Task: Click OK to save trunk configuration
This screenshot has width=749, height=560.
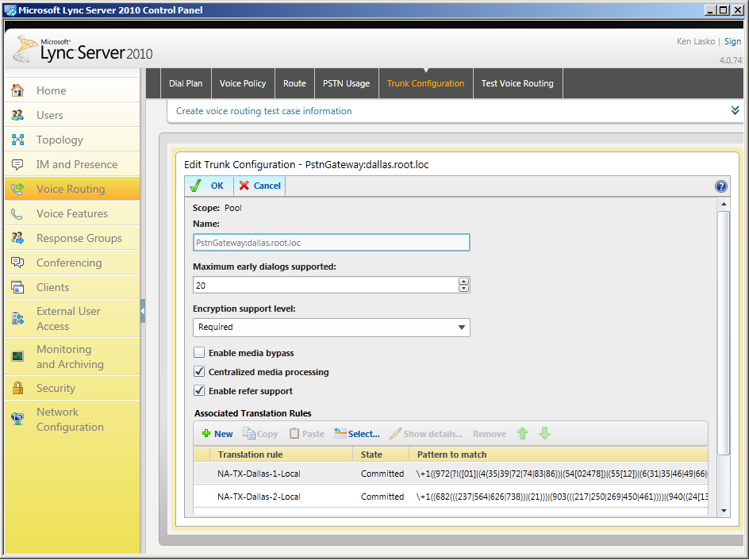Action: point(209,186)
